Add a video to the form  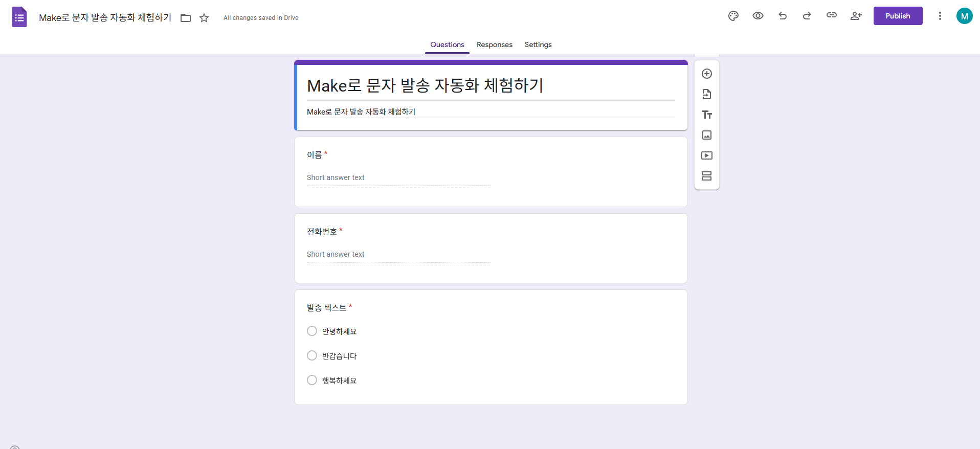[x=707, y=155]
